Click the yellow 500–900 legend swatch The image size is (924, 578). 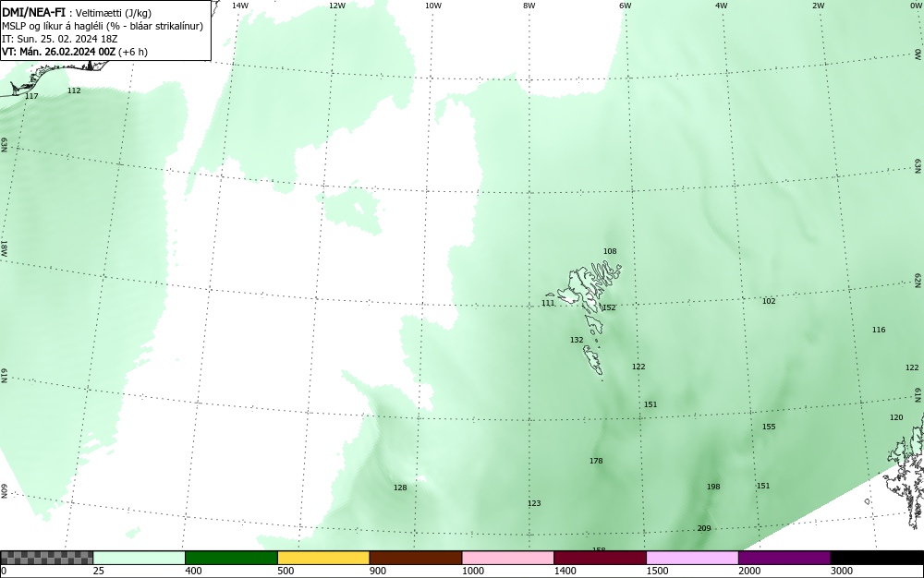click(x=323, y=558)
